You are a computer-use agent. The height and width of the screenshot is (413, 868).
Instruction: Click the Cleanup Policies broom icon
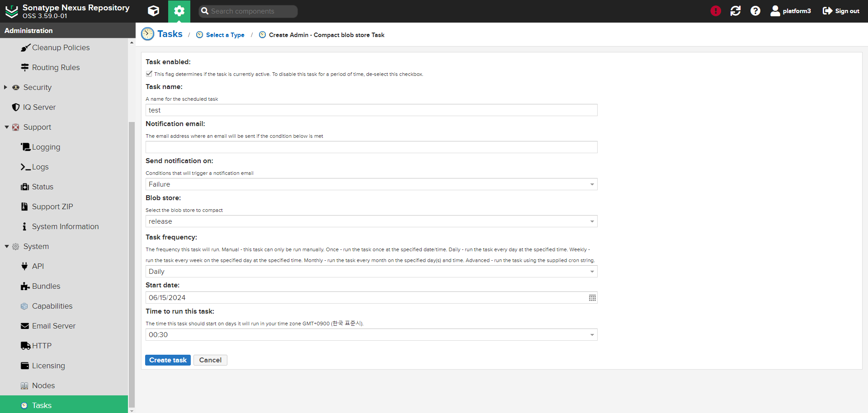point(25,47)
